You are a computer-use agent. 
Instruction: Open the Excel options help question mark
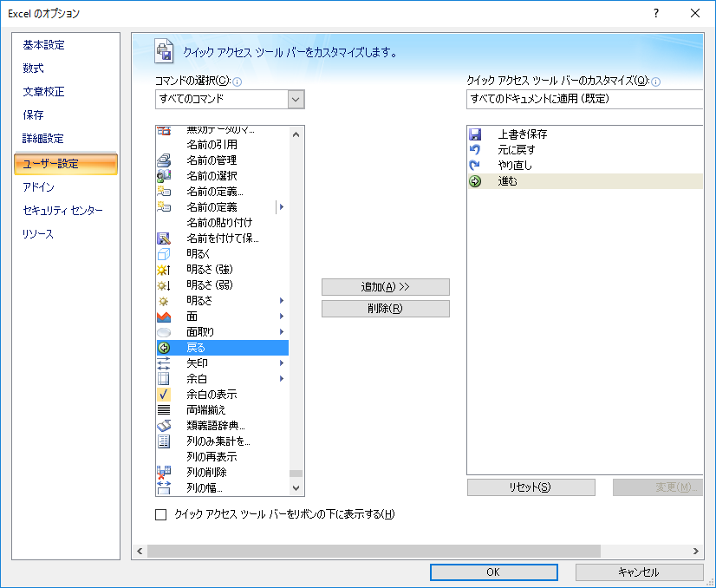(x=656, y=13)
